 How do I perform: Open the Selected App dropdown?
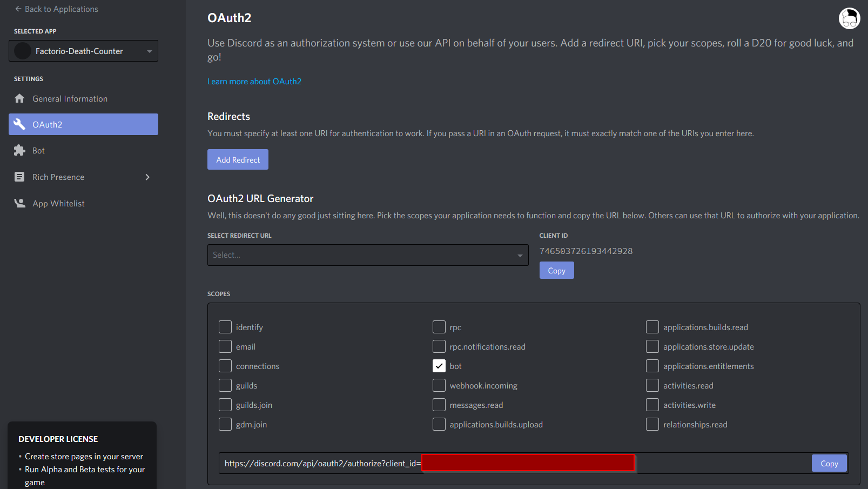click(x=83, y=51)
